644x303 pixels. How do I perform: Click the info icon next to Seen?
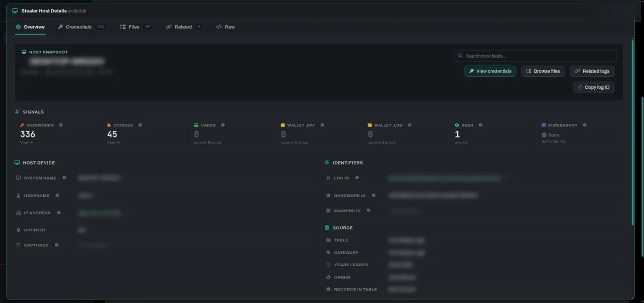click(x=480, y=125)
